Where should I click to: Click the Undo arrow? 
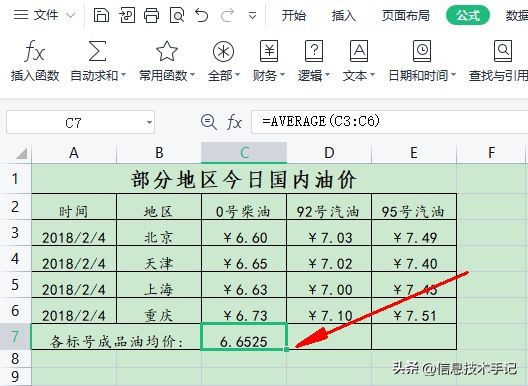coord(201,15)
